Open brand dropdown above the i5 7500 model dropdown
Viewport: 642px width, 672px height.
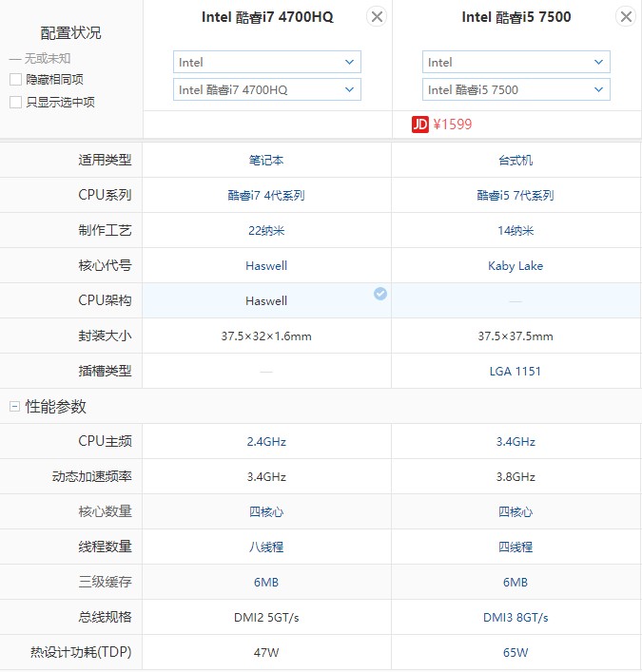[x=516, y=62]
